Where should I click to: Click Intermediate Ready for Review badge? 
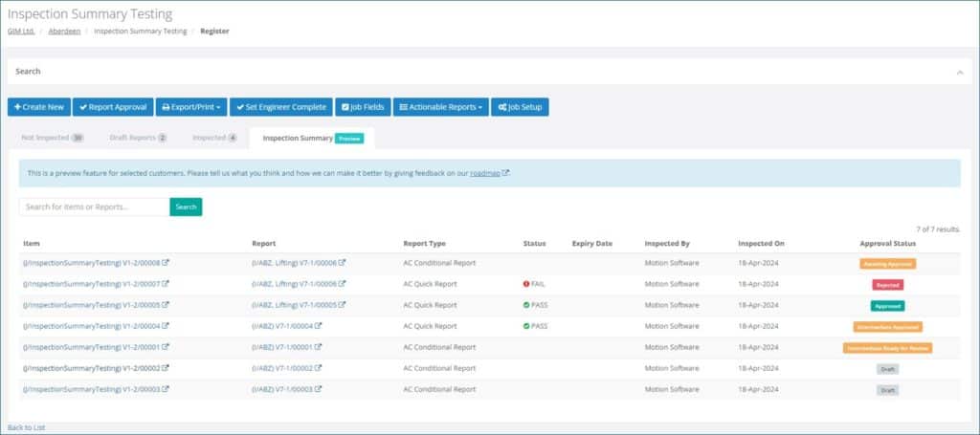click(x=887, y=348)
